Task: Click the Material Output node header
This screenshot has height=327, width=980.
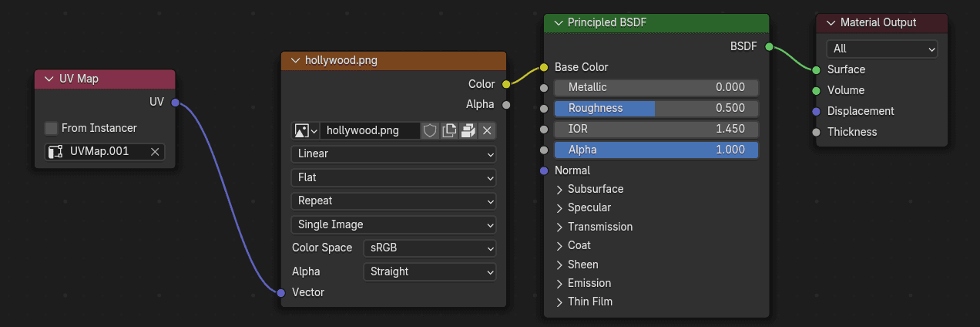Action: pyautogui.click(x=886, y=23)
